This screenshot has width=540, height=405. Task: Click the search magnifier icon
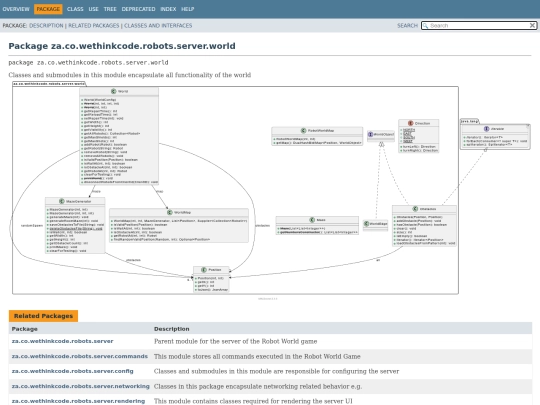pyautogui.click(x=425, y=26)
